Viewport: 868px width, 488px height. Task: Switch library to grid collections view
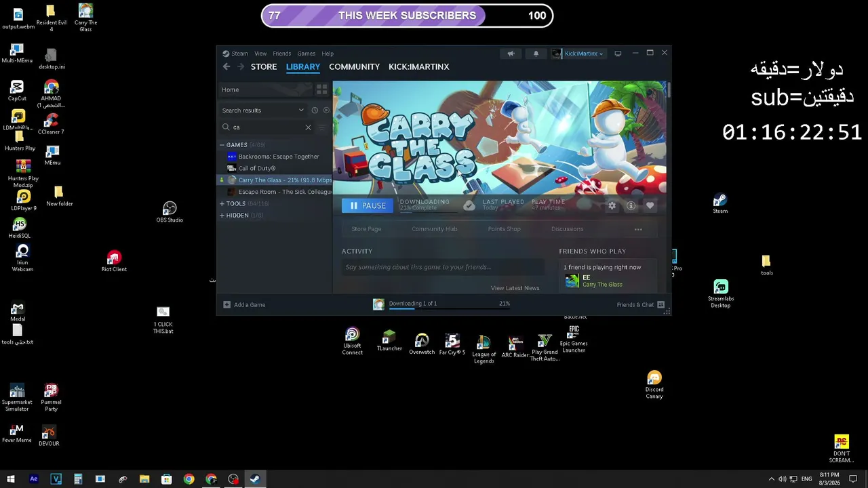click(321, 89)
